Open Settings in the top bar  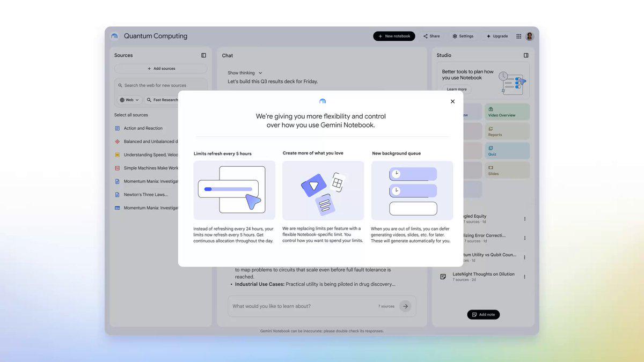(x=463, y=36)
